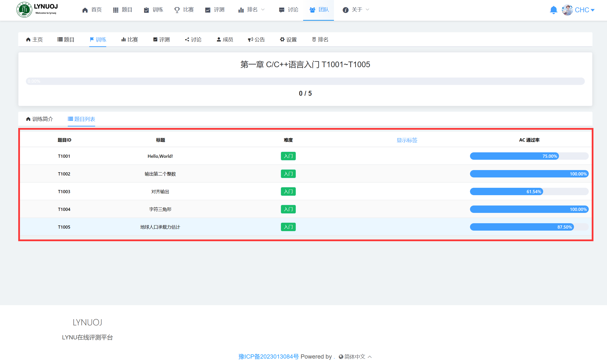Open the CHC user dropdown arrow
This screenshot has width=607, height=364.
593,10
